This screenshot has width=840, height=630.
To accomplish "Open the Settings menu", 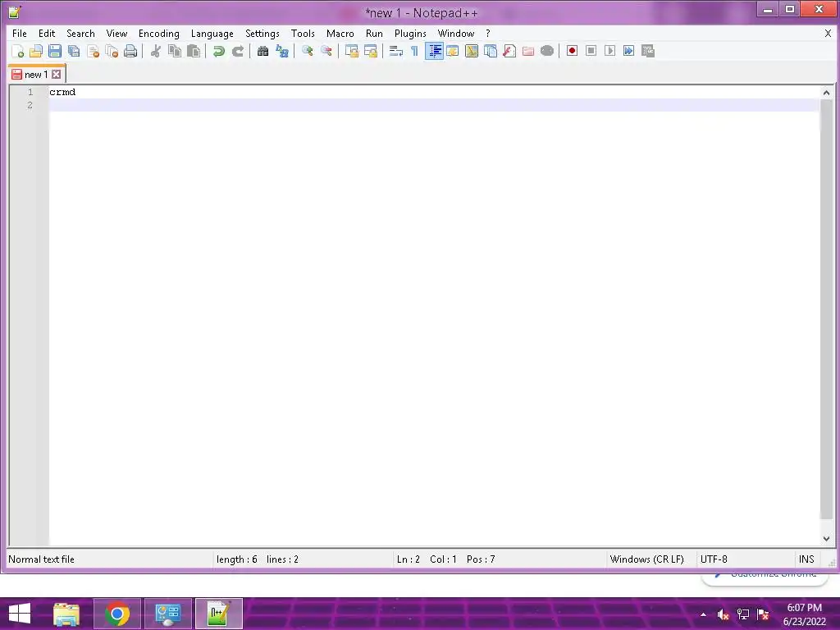I will [x=262, y=33].
